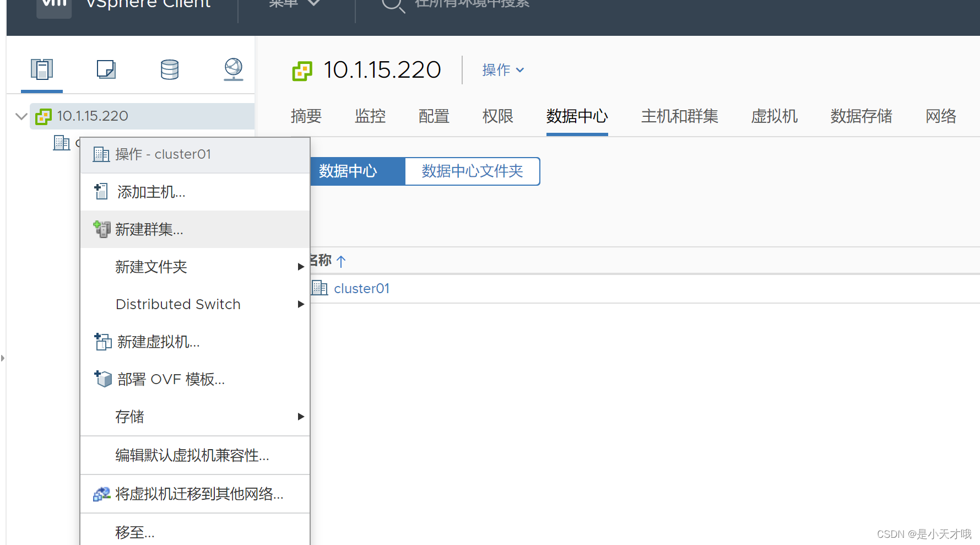Choose 部署 OVF 模板 in context menu

click(x=170, y=379)
